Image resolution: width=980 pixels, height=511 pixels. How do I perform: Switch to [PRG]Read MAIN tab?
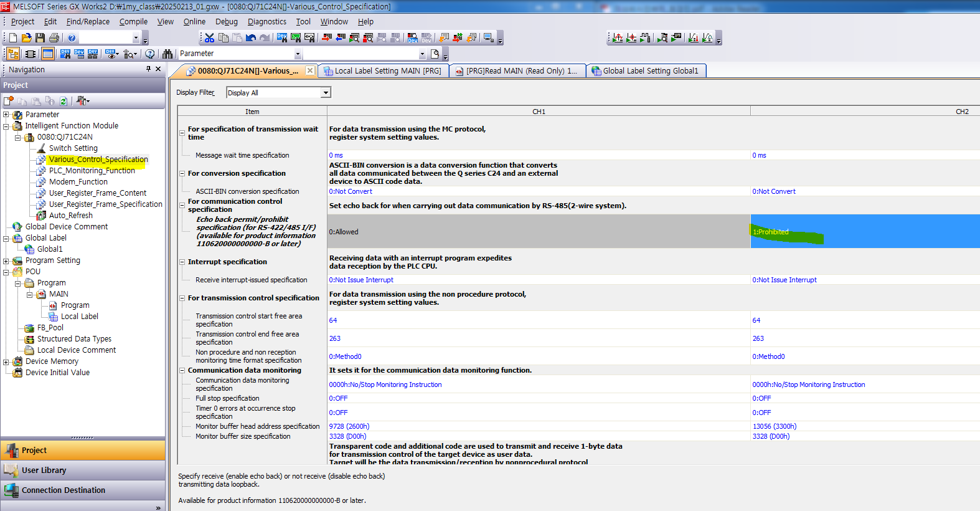pos(517,71)
